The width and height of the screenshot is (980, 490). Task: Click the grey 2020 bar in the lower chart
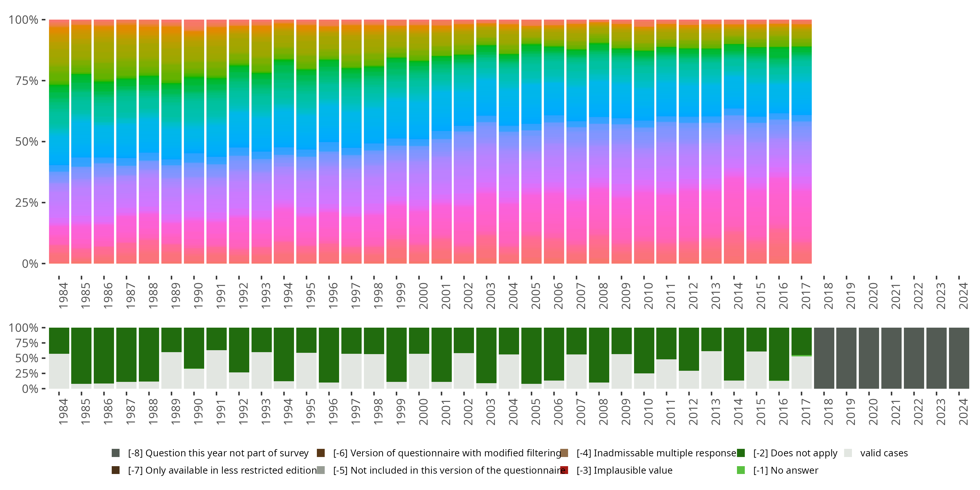click(x=869, y=358)
